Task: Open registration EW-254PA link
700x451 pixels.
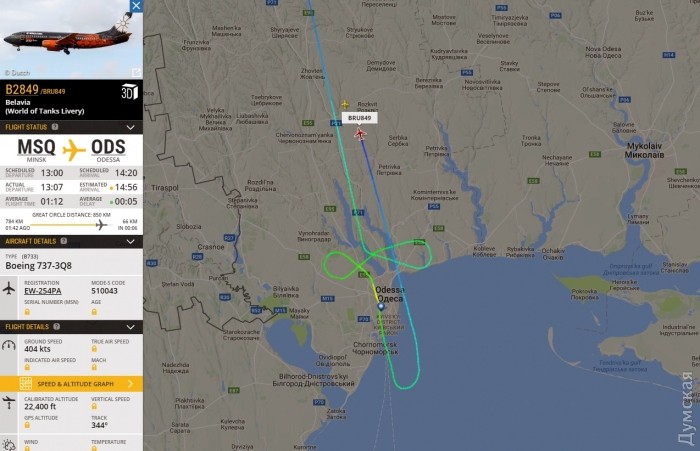Action: (x=43, y=291)
